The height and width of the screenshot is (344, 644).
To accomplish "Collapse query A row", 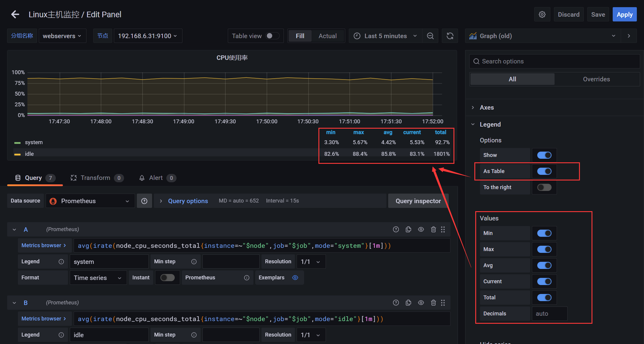I will click(14, 230).
